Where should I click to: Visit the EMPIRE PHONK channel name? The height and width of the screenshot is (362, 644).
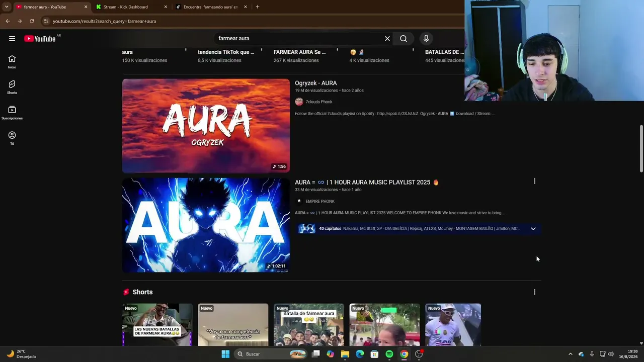(x=320, y=202)
